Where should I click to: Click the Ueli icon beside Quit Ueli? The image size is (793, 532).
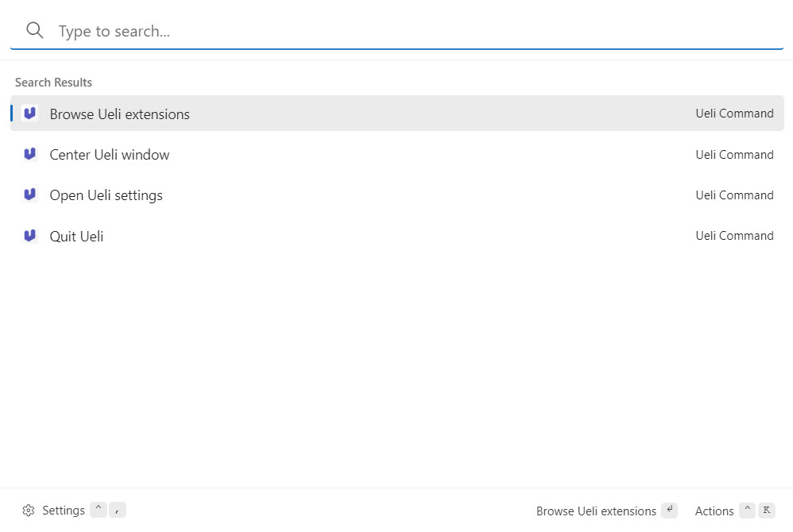[x=30, y=236]
